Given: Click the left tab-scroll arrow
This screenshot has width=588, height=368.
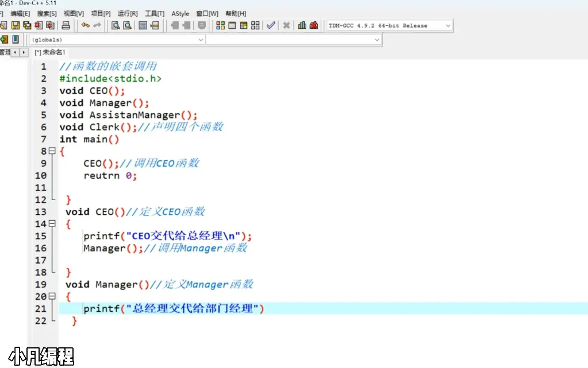Looking at the screenshot, I should (15, 52).
